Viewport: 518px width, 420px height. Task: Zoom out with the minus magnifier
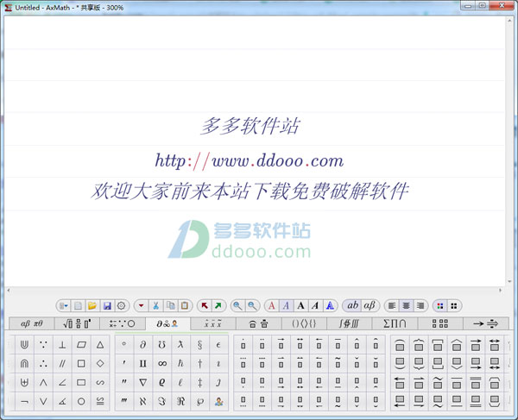coord(252,306)
